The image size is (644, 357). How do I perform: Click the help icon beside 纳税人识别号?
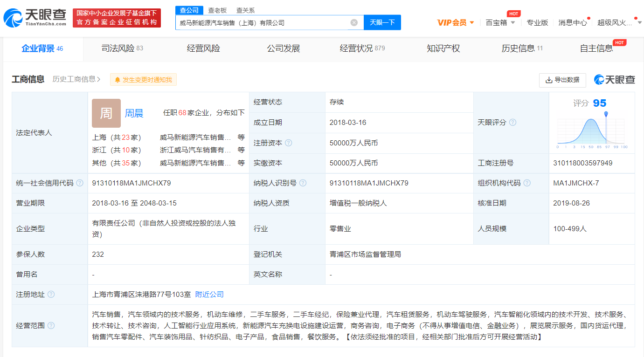303,183
